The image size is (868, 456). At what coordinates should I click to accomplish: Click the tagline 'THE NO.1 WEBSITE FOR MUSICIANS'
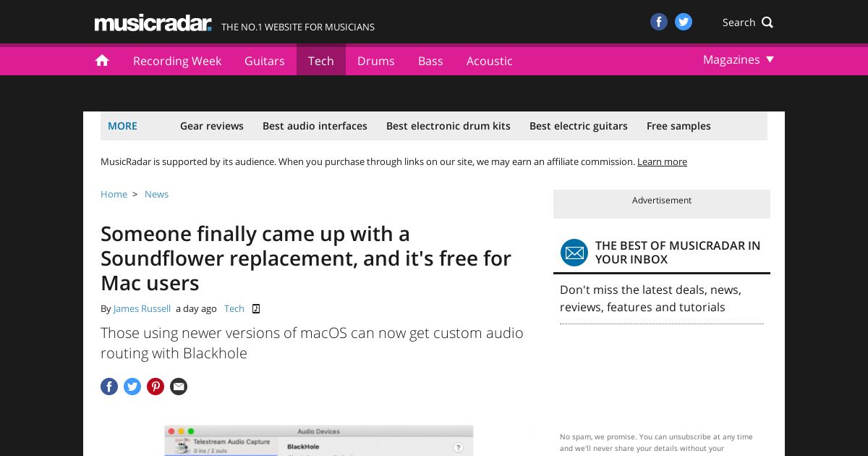(x=298, y=27)
